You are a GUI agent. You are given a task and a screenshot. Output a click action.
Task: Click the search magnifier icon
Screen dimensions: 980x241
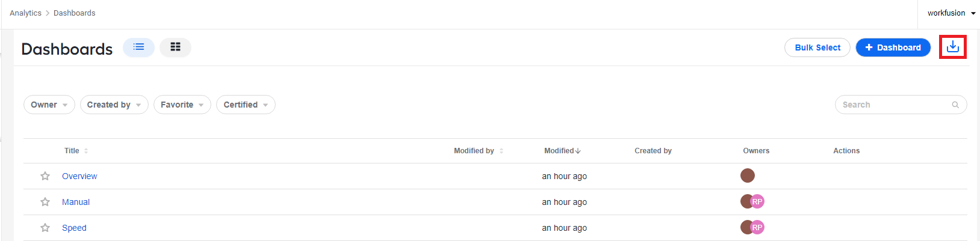(955, 105)
